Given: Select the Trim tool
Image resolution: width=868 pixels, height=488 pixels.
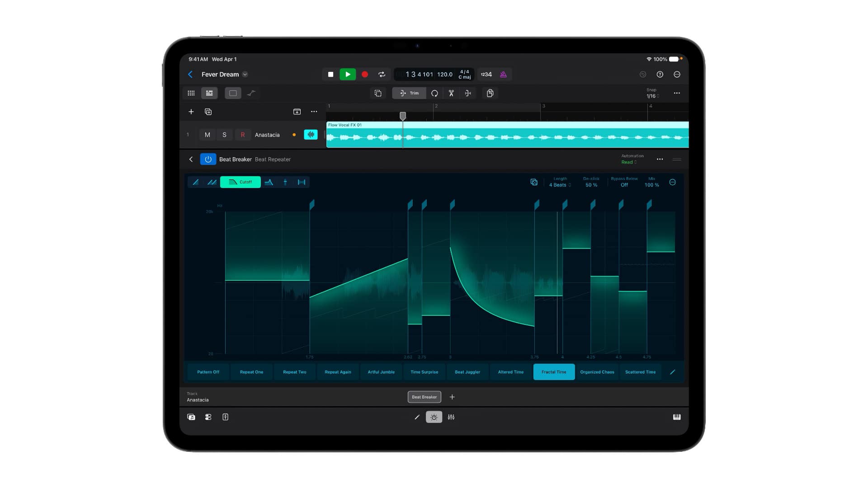Looking at the screenshot, I should click(409, 93).
